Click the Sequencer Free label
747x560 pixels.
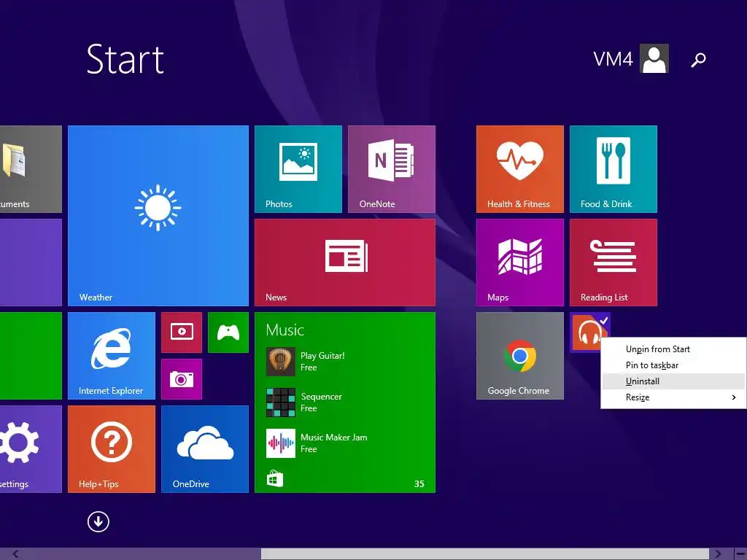(x=322, y=402)
